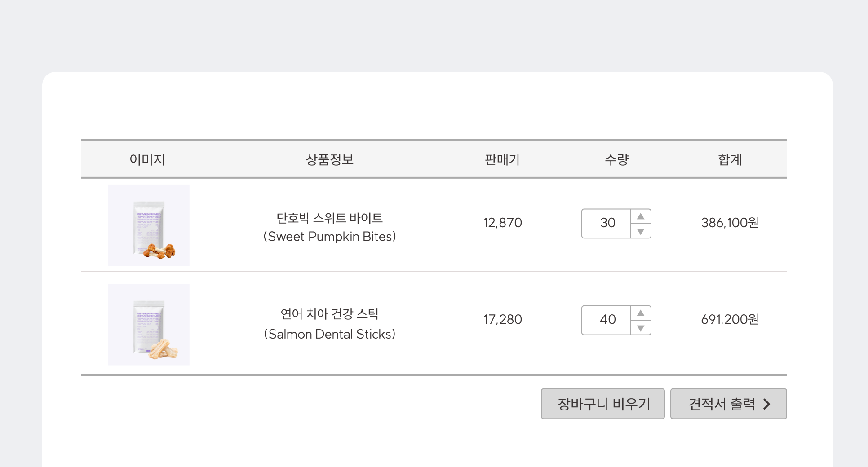Click the 장바구니 비우기 button

[x=603, y=404]
